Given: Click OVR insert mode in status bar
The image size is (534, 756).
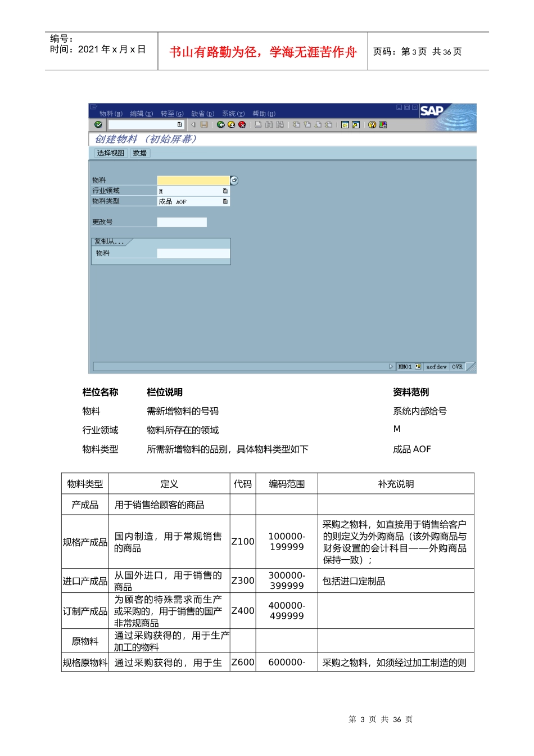Looking at the screenshot, I should [458, 366].
